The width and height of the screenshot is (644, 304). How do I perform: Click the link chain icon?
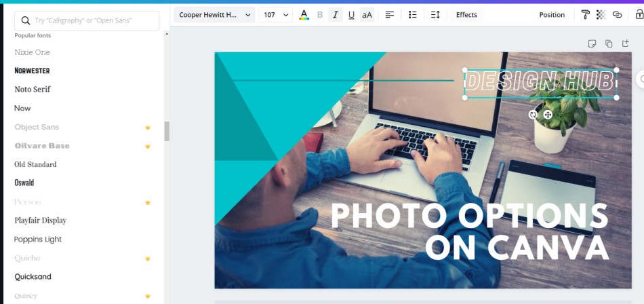tap(617, 15)
